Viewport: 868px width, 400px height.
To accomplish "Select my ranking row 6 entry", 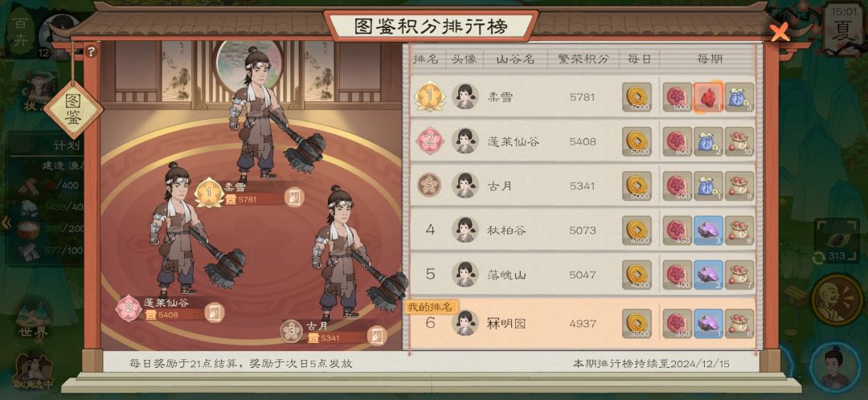I will [x=583, y=323].
